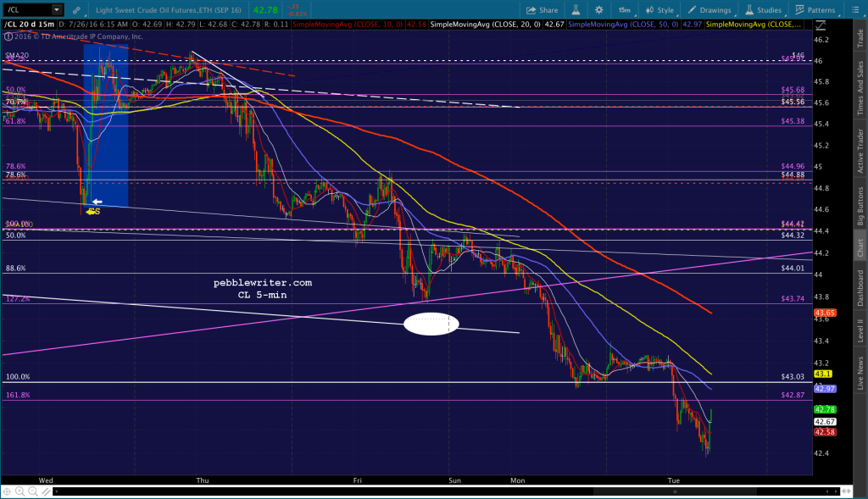The height and width of the screenshot is (499, 868).
Task: Click the yellow 43.1 price axis tag
Action: click(x=822, y=374)
